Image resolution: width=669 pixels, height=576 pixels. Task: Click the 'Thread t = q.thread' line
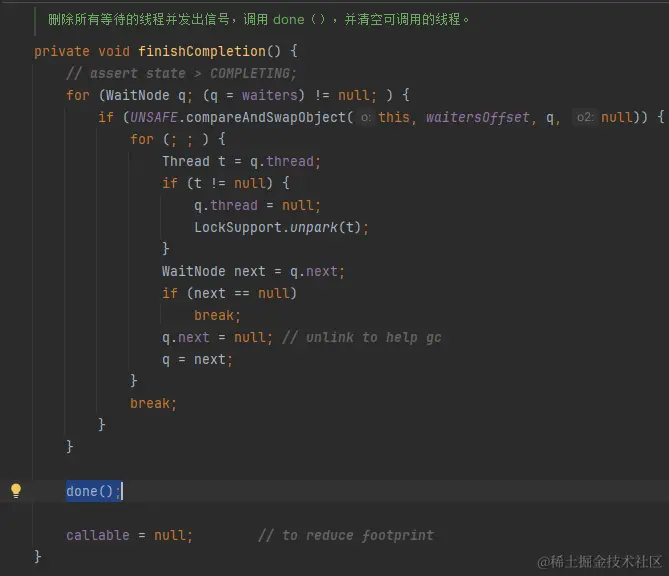click(x=241, y=161)
